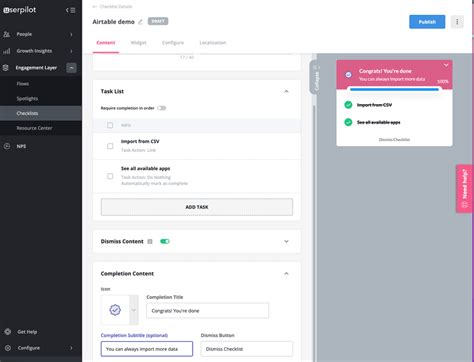Click the completion badge icon preview
The width and height of the screenshot is (474, 362).
(x=115, y=310)
